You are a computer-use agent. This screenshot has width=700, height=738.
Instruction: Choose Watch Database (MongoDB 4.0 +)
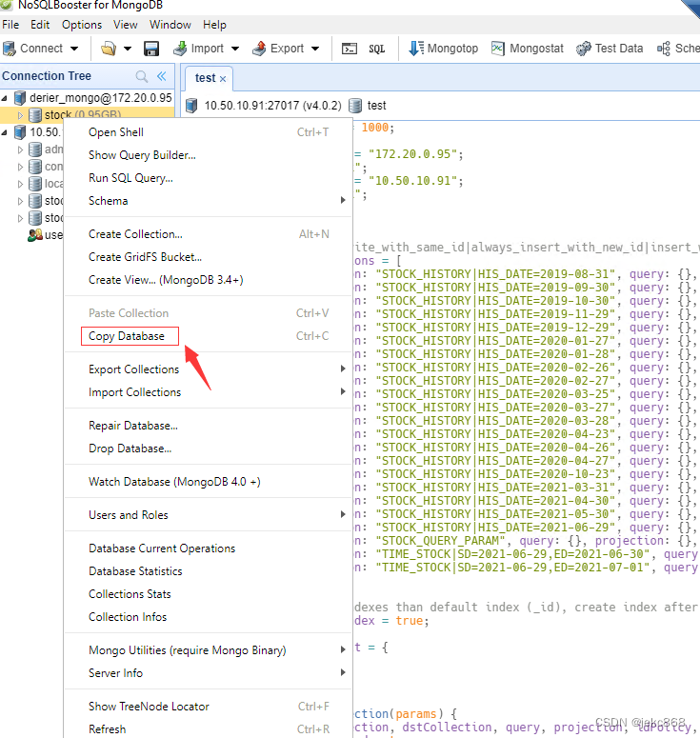208,482
